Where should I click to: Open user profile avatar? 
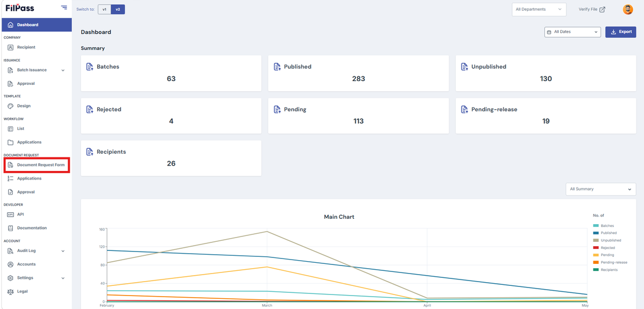click(x=627, y=9)
